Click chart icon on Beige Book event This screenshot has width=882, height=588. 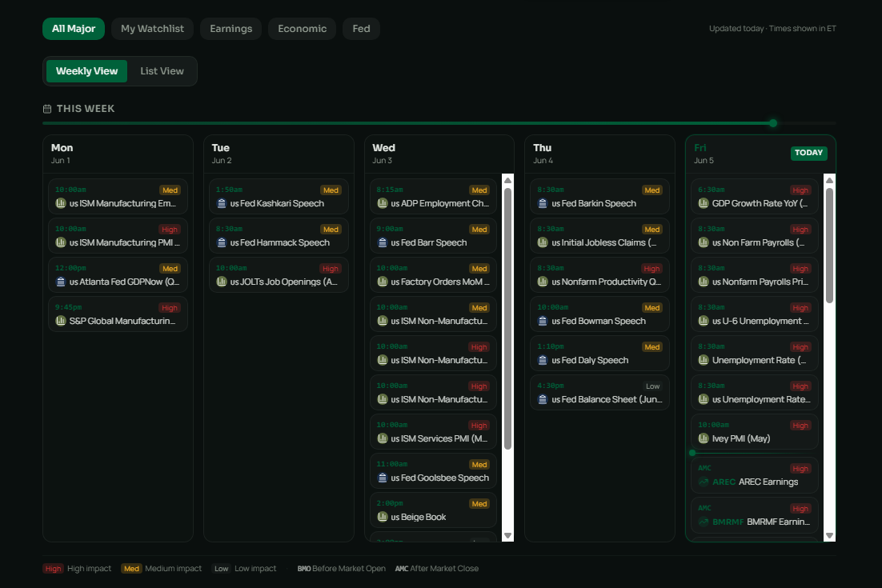click(x=383, y=517)
